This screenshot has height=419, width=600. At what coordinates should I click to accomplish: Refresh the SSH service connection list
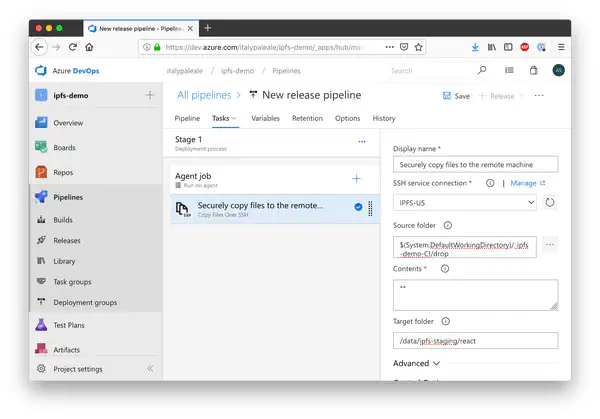(x=550, y=203)
